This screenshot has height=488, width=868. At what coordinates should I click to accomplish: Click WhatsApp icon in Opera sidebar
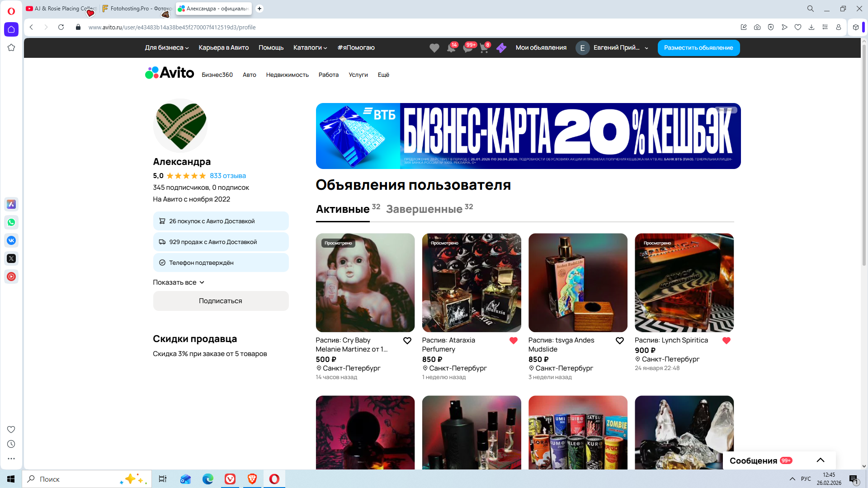pos(11,222)
